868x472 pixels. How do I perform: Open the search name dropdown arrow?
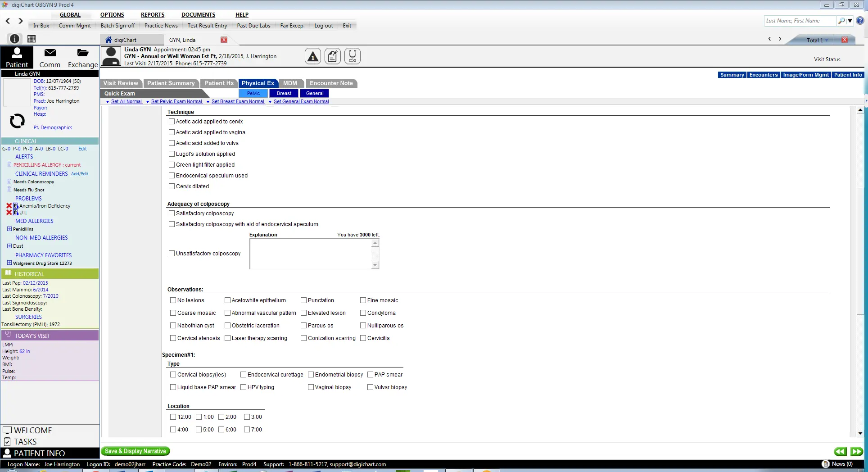pyautogui.click(x=850, y=21)
